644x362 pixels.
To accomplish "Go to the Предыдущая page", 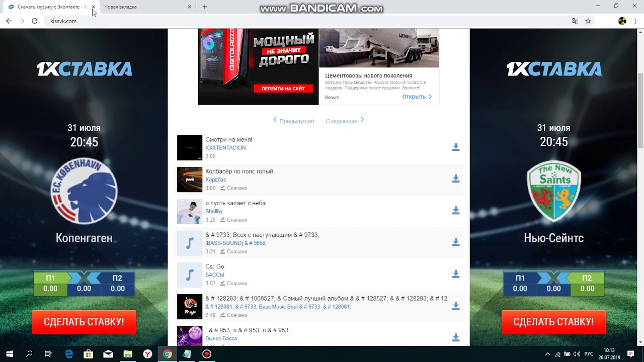I will [x=293, y=121].
